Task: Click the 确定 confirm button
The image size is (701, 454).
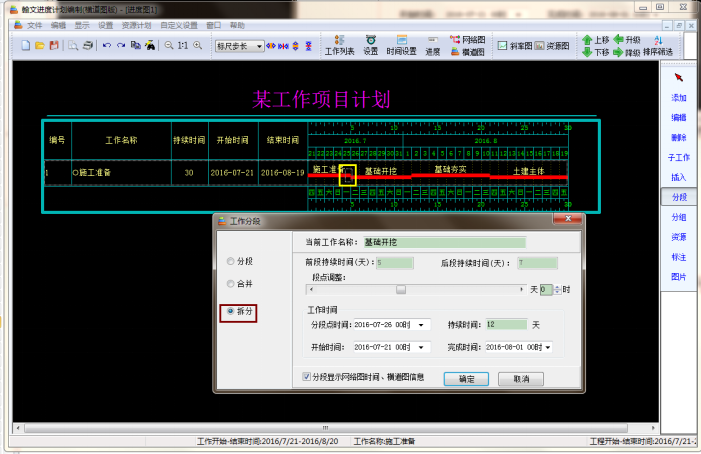Action: pyautogui.click(x=466, y=379)
